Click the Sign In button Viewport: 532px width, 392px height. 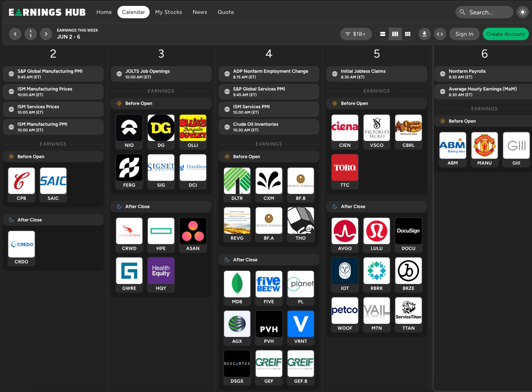point(464,34)
